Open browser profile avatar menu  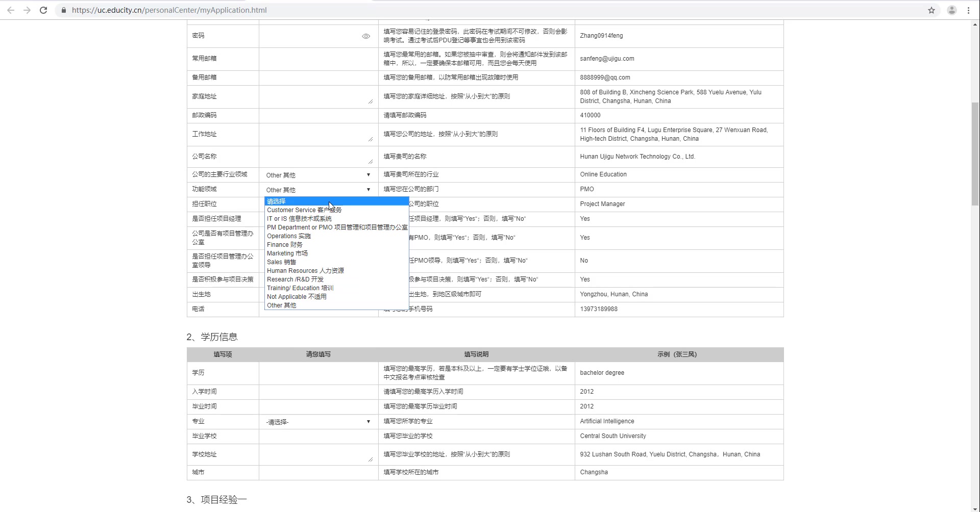(x=952, y=10)
